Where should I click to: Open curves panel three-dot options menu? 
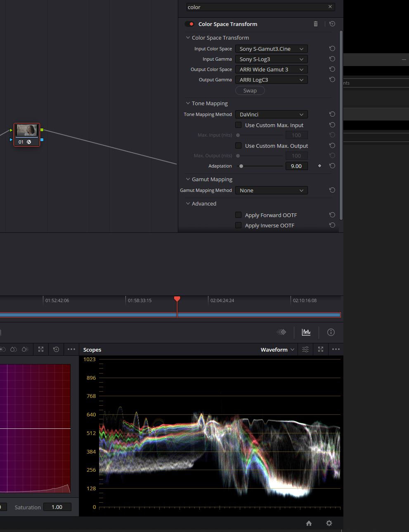pyautogui.click(x=71, y=350)
